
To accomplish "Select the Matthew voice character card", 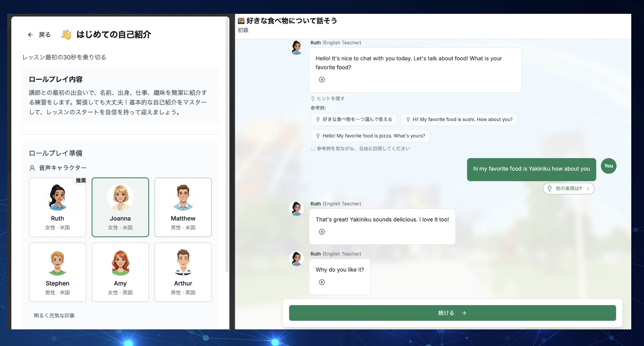I will point(183,207).
